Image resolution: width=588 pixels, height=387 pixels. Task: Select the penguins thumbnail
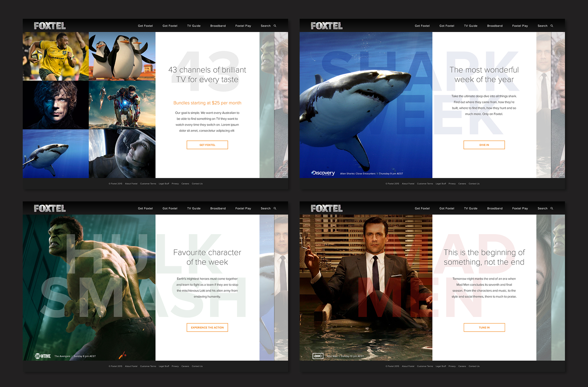(122, 56)
